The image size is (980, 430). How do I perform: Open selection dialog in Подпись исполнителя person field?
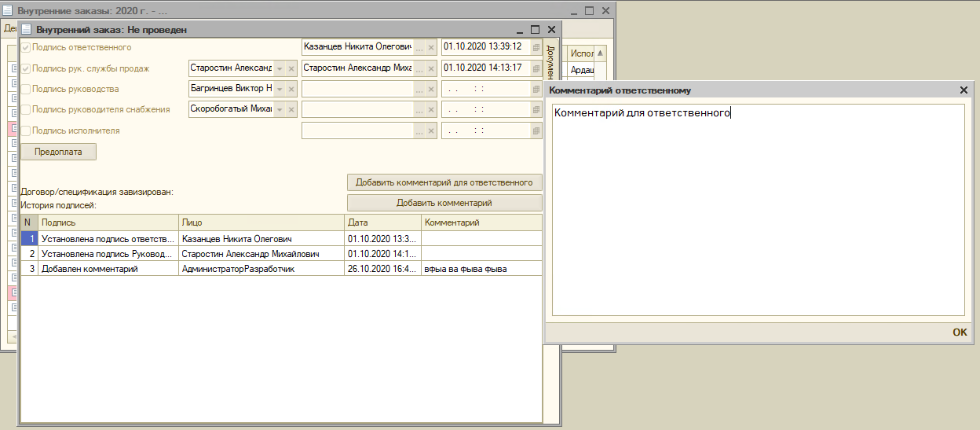pyautogui.click(x=419, y=130)
